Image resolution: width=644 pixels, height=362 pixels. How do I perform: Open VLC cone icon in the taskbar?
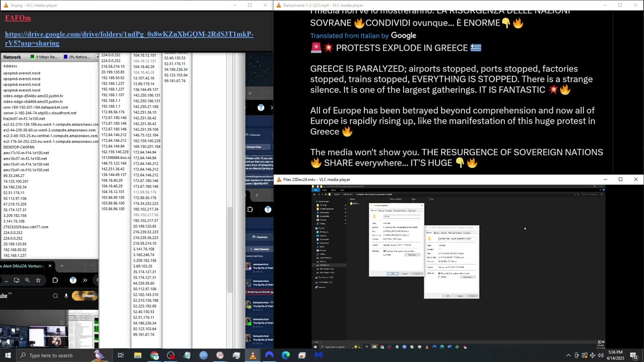coord(253,355)
